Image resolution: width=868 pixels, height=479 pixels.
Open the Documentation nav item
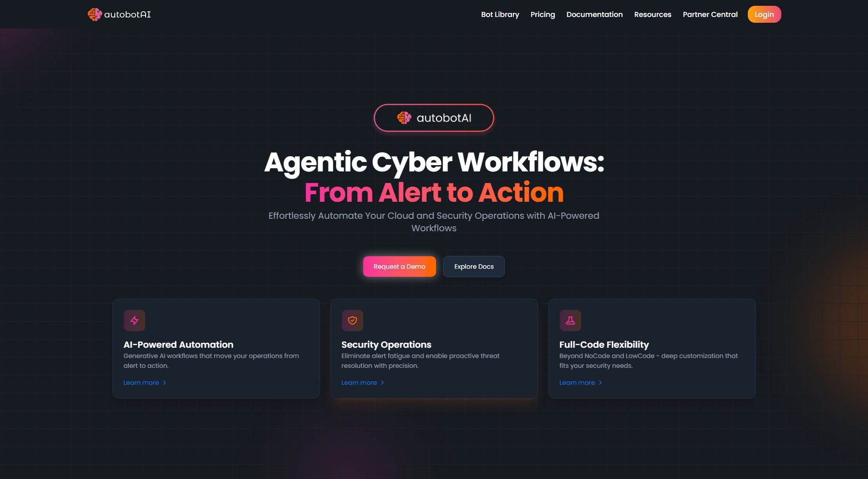595,14
